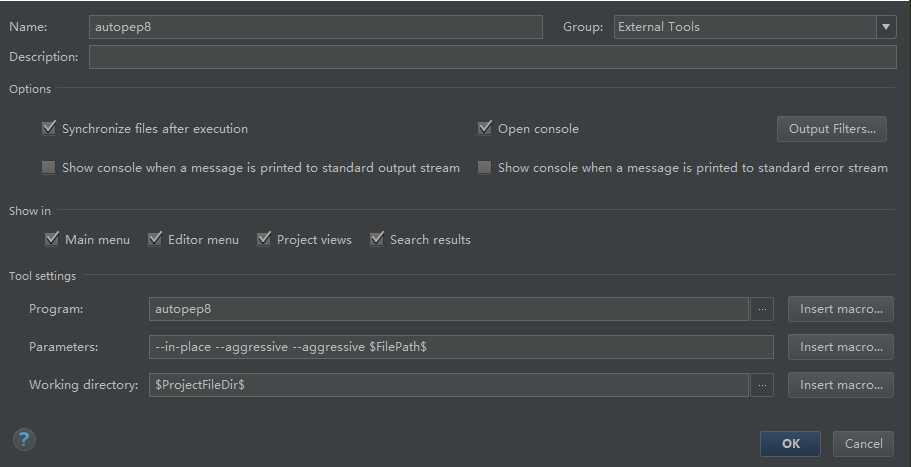This screenshot has width=911, height=467.
Task: Open help via the question mark icon
Action: pos(24,439)
